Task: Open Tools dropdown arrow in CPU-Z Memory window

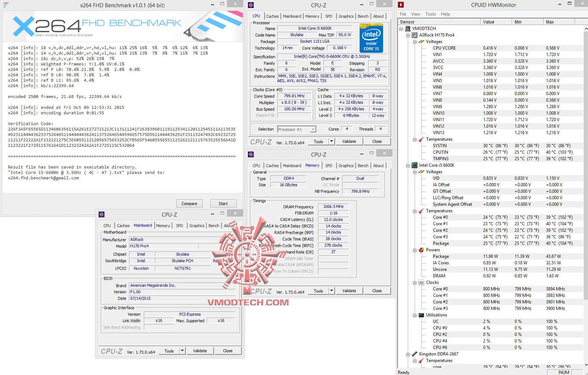Action: [331, 291]
